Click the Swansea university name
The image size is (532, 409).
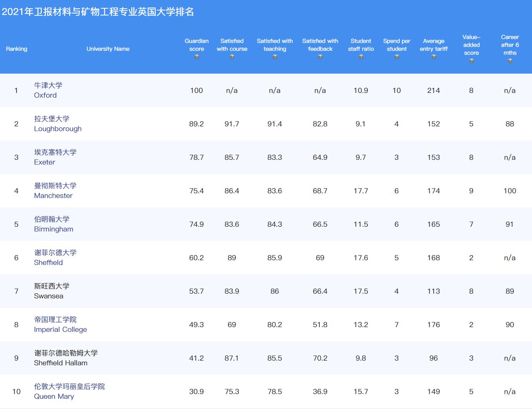click(52, 291)
